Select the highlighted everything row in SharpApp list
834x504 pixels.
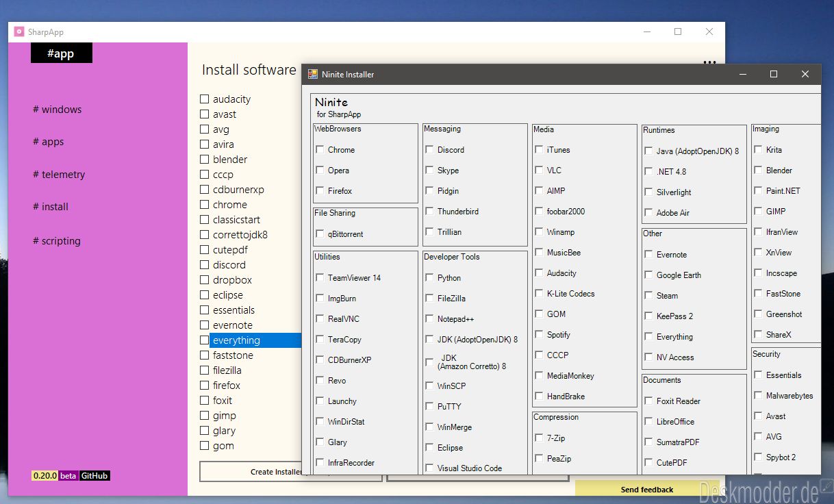click(x=255, y=340)
